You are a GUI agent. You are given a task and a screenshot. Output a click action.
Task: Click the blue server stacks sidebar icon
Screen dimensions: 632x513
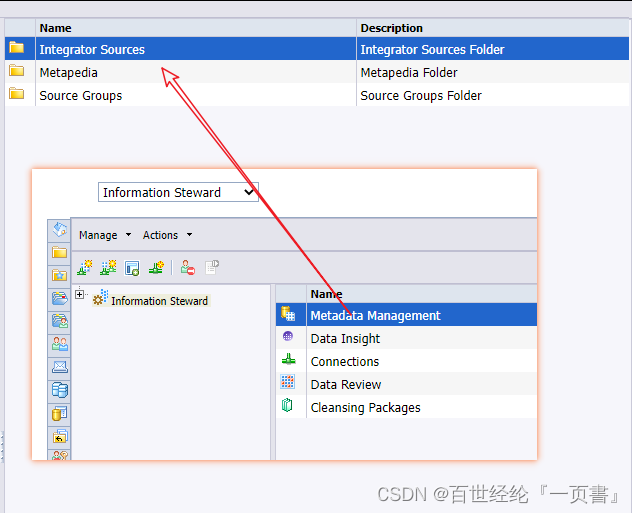click(x=60, y=390)
